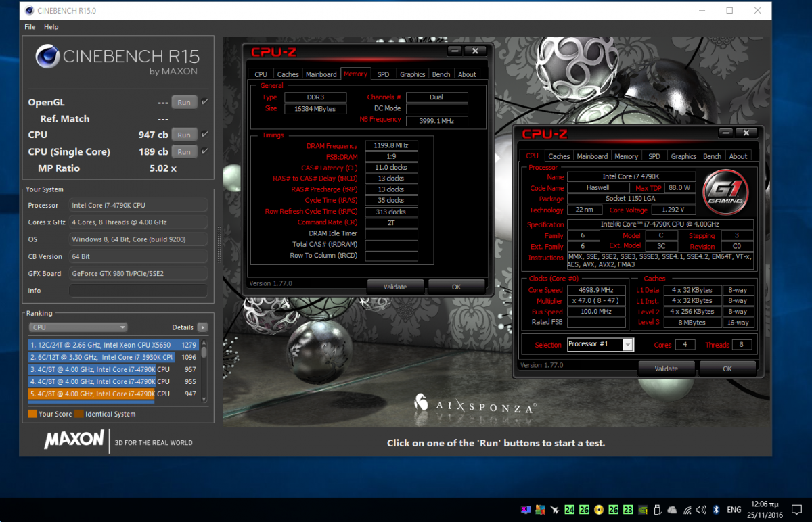Open the File menu in Cinebench

point(30,27)
